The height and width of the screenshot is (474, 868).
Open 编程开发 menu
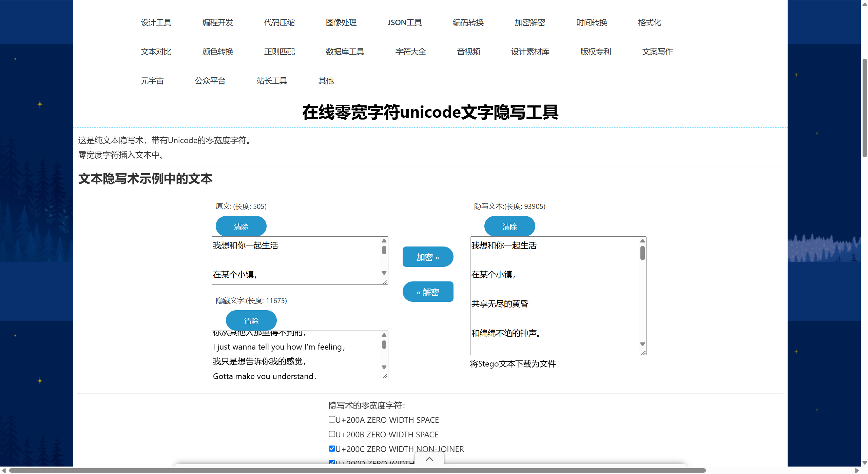218,22
